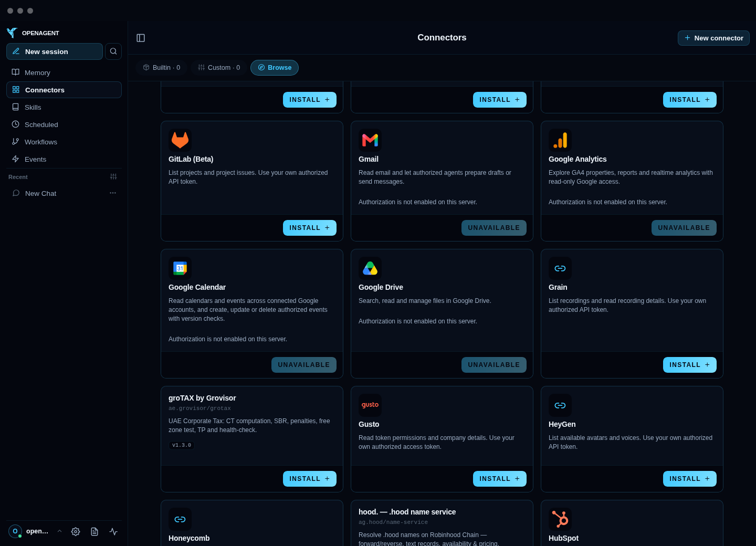Open Workflows in the sidebar
Screen dimensions: 756x546
click(x=64, y=142)
